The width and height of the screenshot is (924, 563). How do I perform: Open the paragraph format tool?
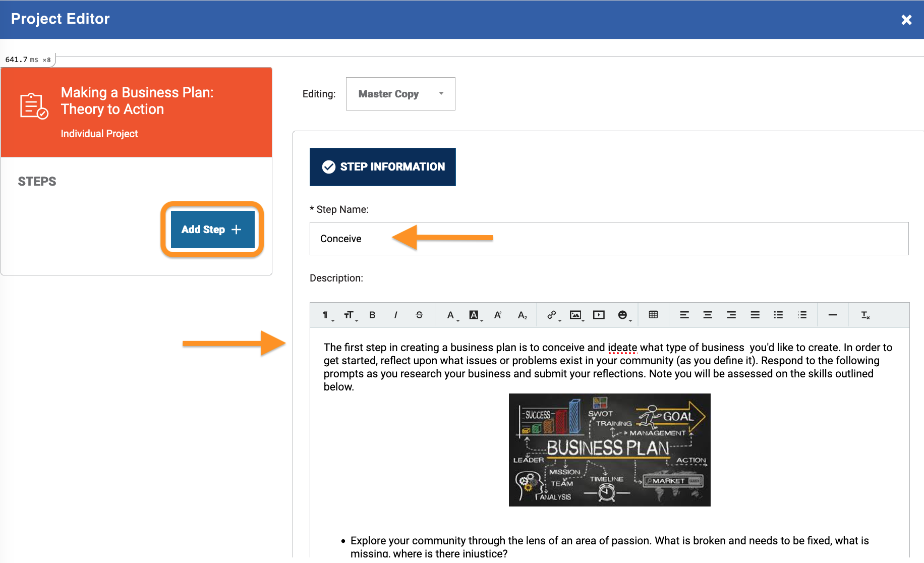(326, 315)
